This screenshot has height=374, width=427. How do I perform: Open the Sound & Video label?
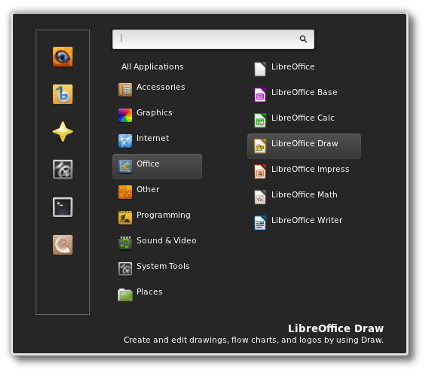pyautogui.click(x=166, y=240)
